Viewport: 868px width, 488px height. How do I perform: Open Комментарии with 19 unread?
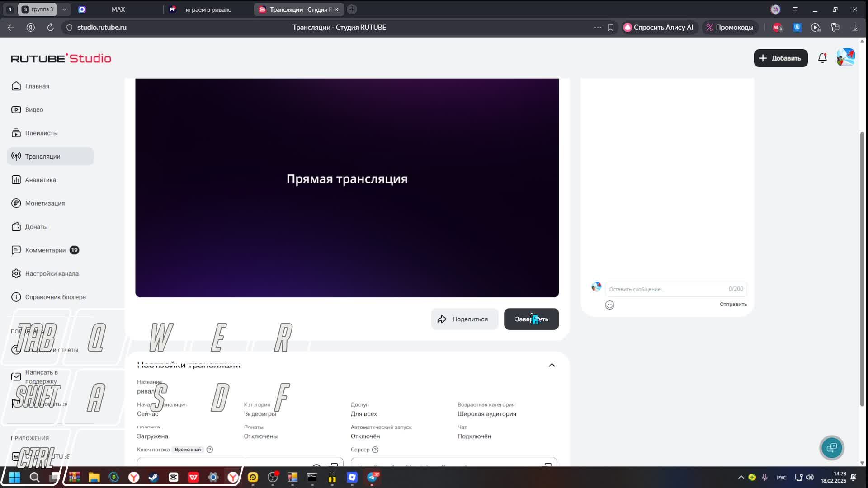[45, 250]
